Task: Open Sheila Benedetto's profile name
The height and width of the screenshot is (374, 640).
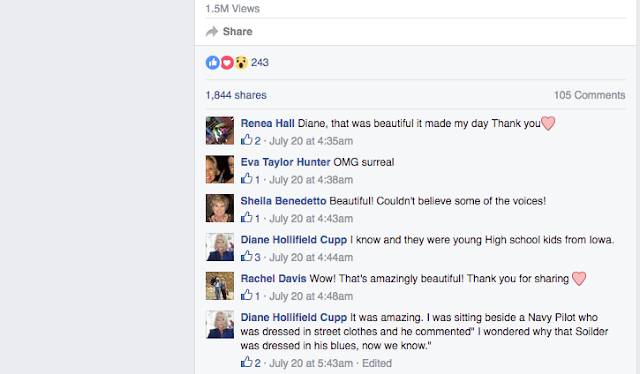Action: pos(283,201)
